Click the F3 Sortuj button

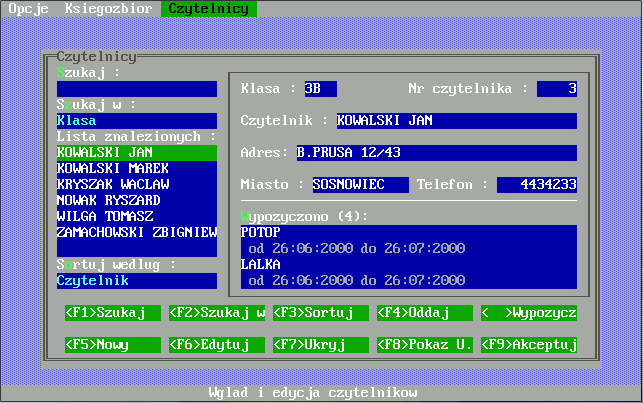click(x=320, y=313)
